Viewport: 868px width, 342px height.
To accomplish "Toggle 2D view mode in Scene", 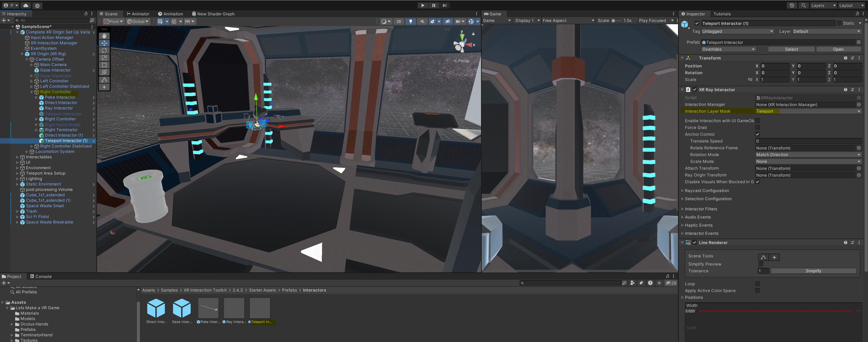I will coord(399,21).
